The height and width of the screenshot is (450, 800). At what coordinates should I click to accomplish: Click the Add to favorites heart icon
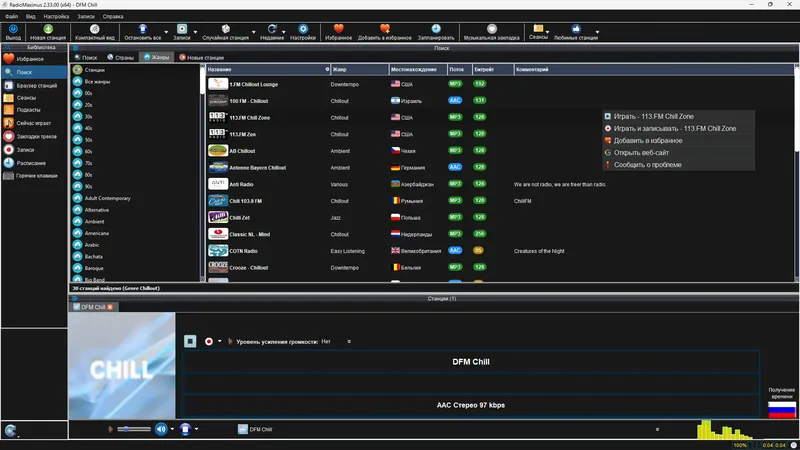pyautogui.click(x=385, y=29)
